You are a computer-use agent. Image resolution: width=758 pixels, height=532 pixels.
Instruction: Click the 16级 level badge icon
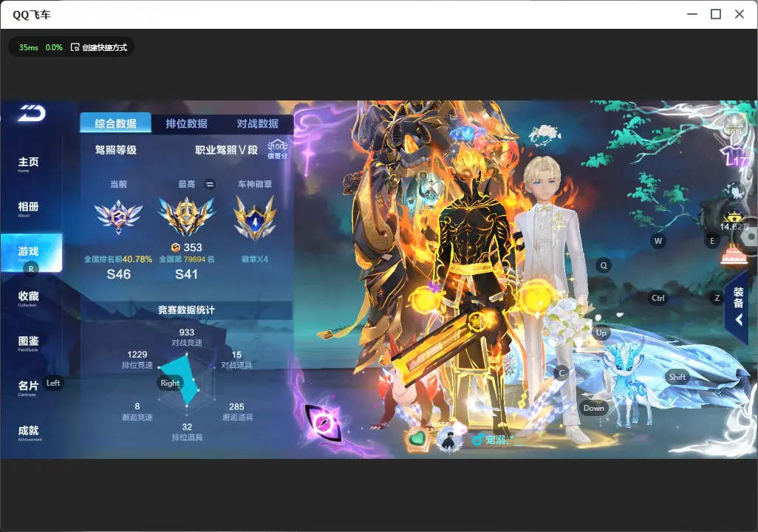735,126
